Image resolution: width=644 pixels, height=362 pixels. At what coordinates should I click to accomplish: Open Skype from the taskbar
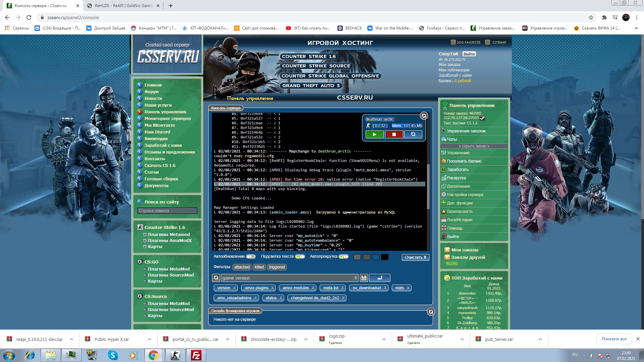click(113, 355)
